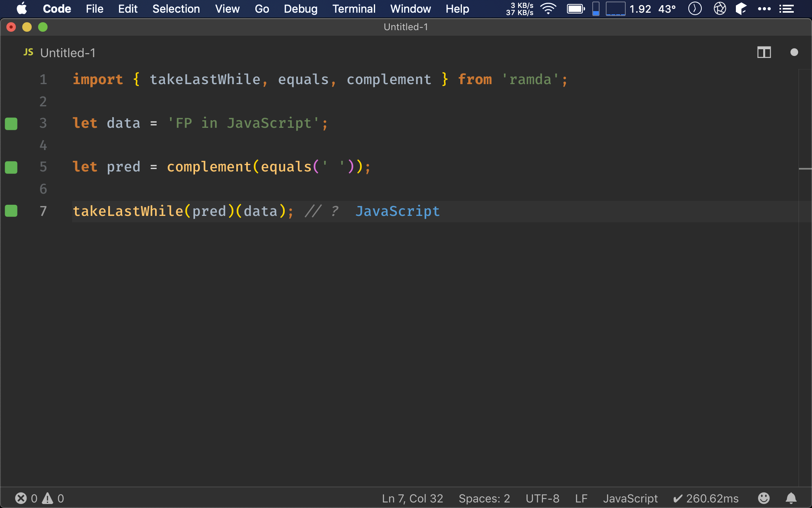The height and width of the screenshot is (508, 812).
Task: Click the Wi-Fi status icon
Action: coord(549,9)
